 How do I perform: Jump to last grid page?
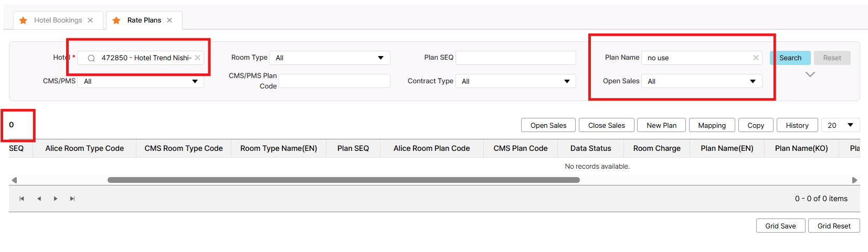pos(72,199)
